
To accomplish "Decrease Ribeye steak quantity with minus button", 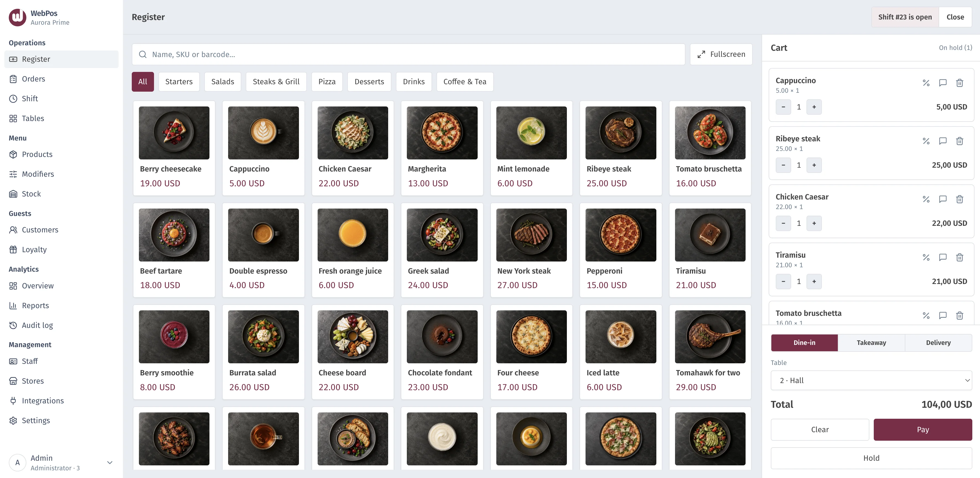I will pyautogui.click(x=783, y=165).
